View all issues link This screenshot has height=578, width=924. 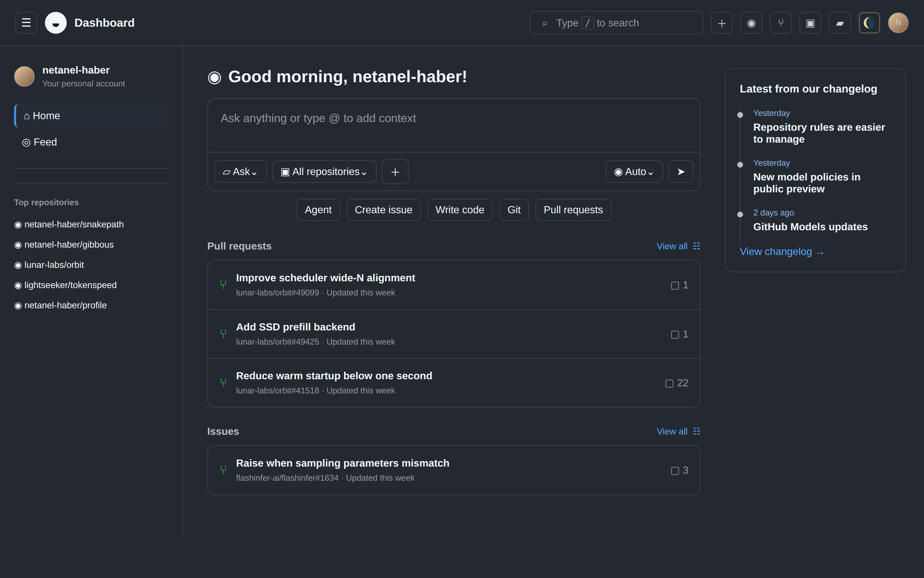pos(678,432)
